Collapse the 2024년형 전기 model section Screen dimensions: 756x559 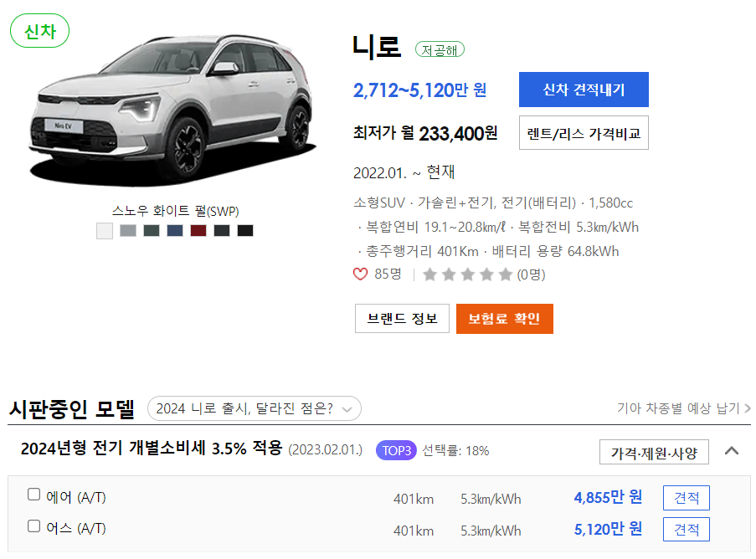click(732, 451)
